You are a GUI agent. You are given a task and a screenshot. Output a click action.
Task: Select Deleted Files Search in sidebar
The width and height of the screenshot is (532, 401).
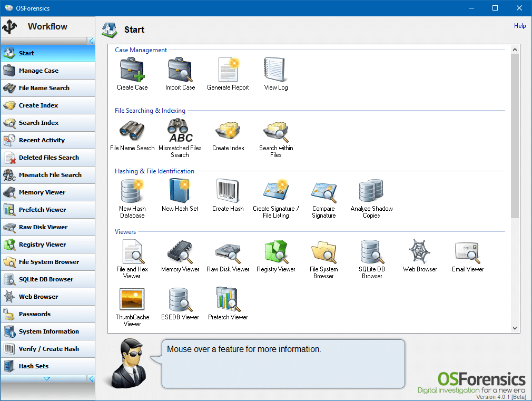[47, 158]
